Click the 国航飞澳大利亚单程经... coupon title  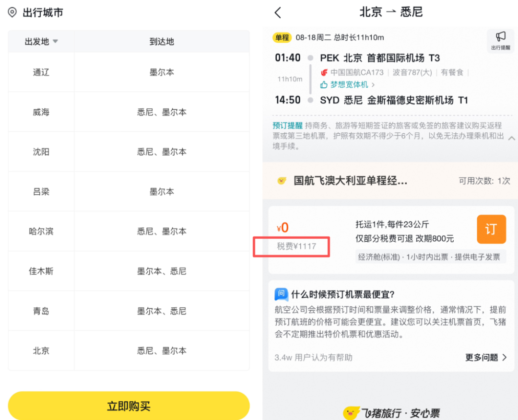pyautogui.click(x=350, y=181)
